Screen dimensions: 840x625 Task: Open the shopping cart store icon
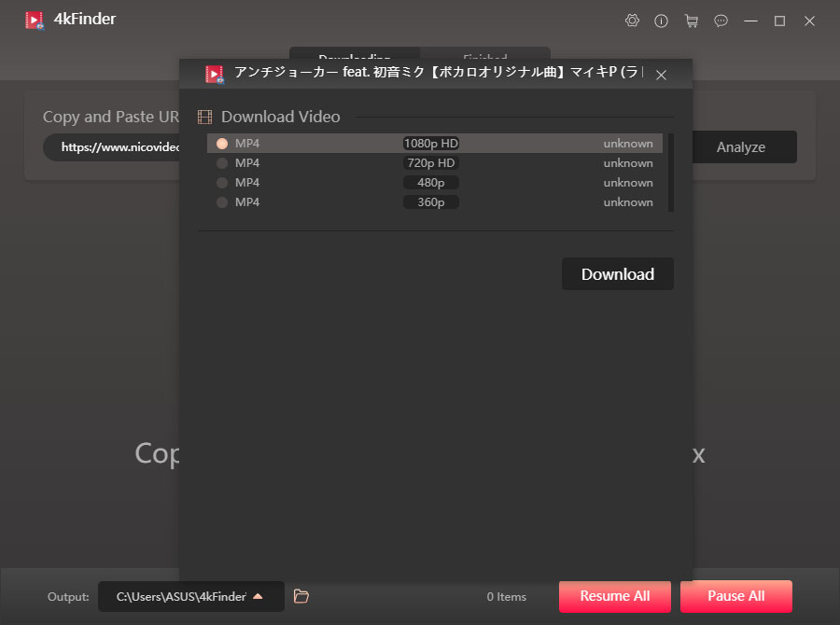tap(692, 20)
